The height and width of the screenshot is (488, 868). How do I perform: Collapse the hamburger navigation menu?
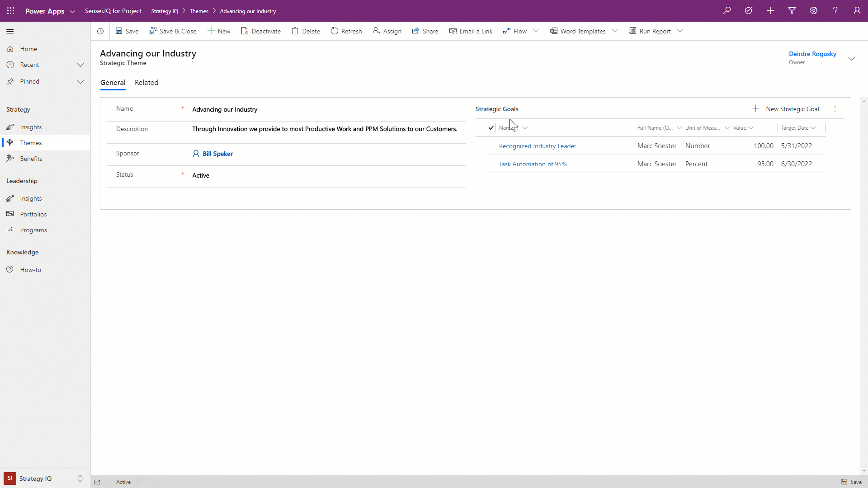(10, 31)
